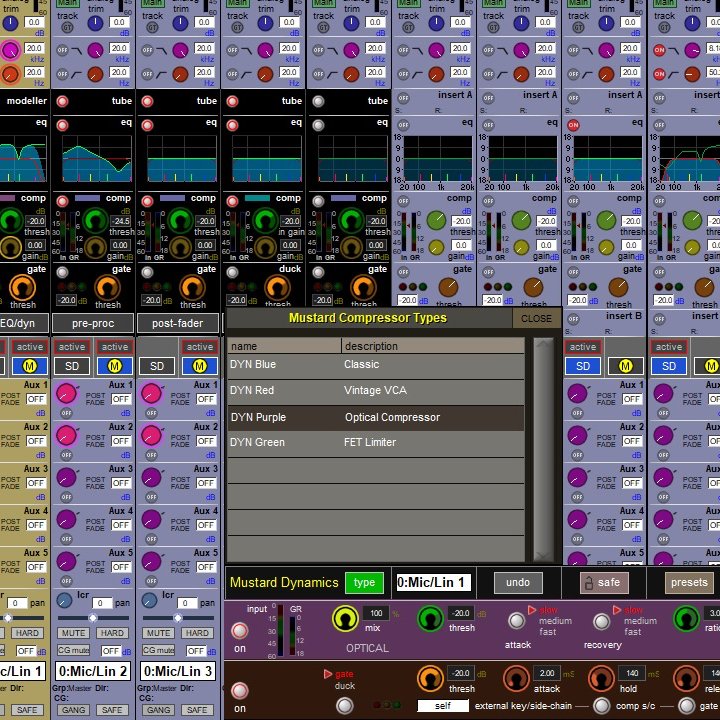The width and height of the screenshot is (720, 720).
Task: Click the -24.5 comp thresh value field
Action: (121, 221)
